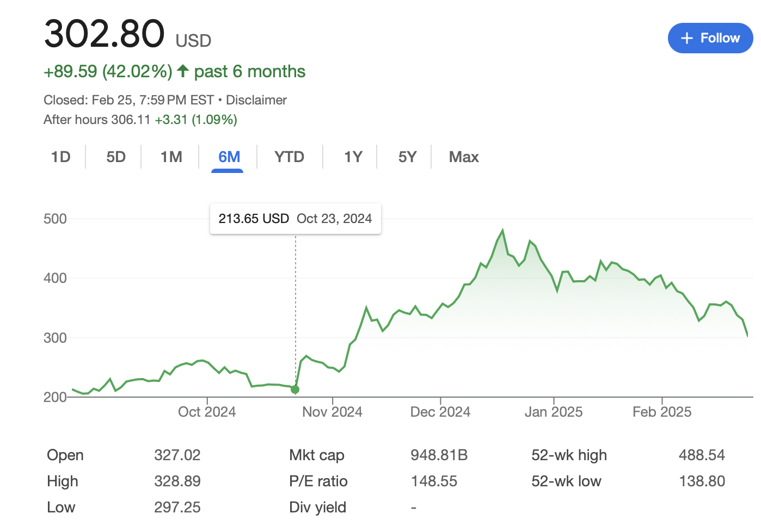Click the 52-wk high value 488.54
The width and height of the screenshot is (761, 532).
point(702,455)
